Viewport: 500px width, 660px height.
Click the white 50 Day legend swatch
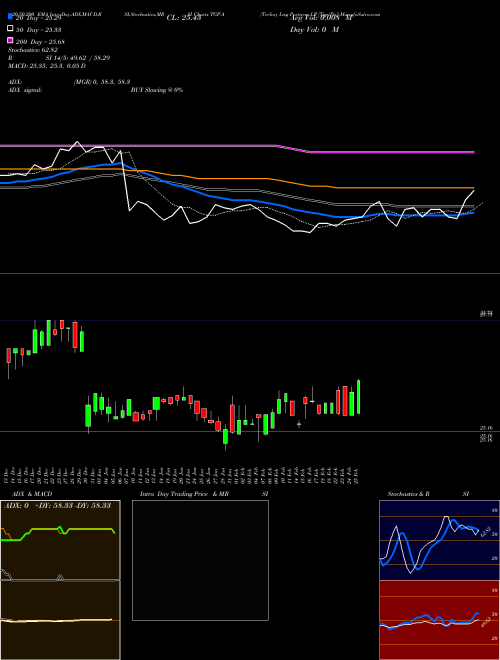(11, 29)
